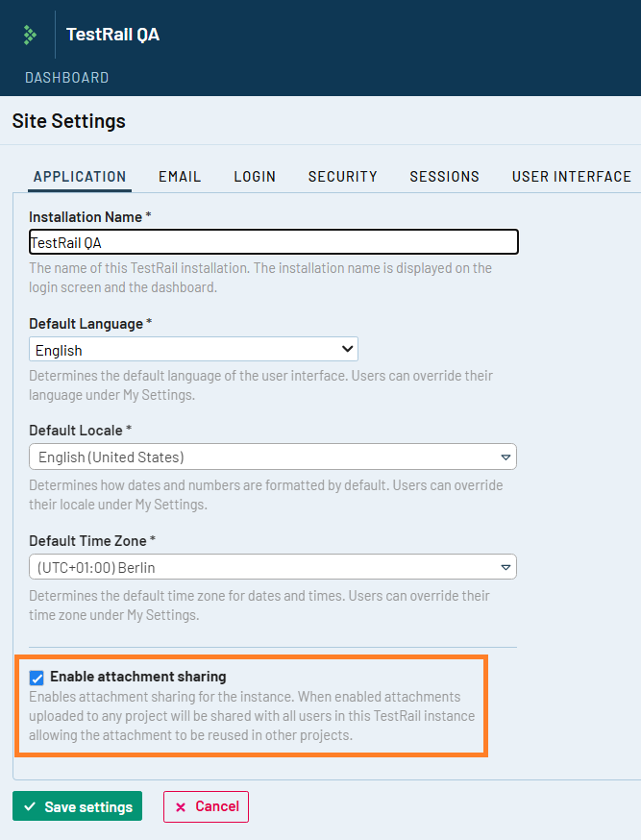The height and width of the screenshot is (840, 641).
Task: Click the TestRail green logo icon
Action: [30, 36]
